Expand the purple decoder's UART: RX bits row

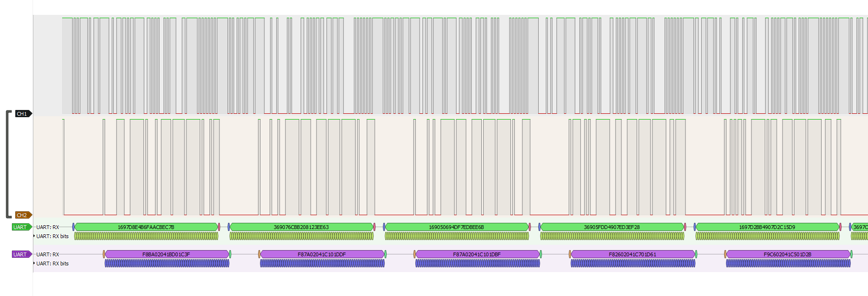(x=34, y=263)
